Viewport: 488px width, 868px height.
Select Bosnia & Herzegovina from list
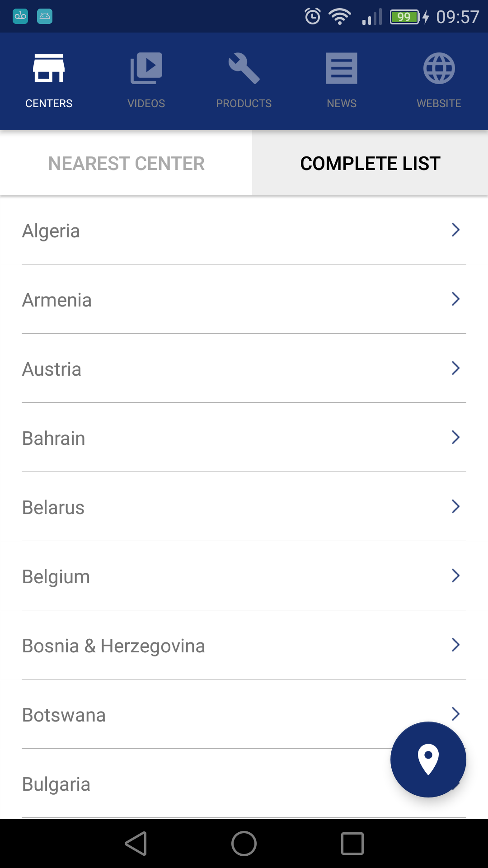coord(244,645)
